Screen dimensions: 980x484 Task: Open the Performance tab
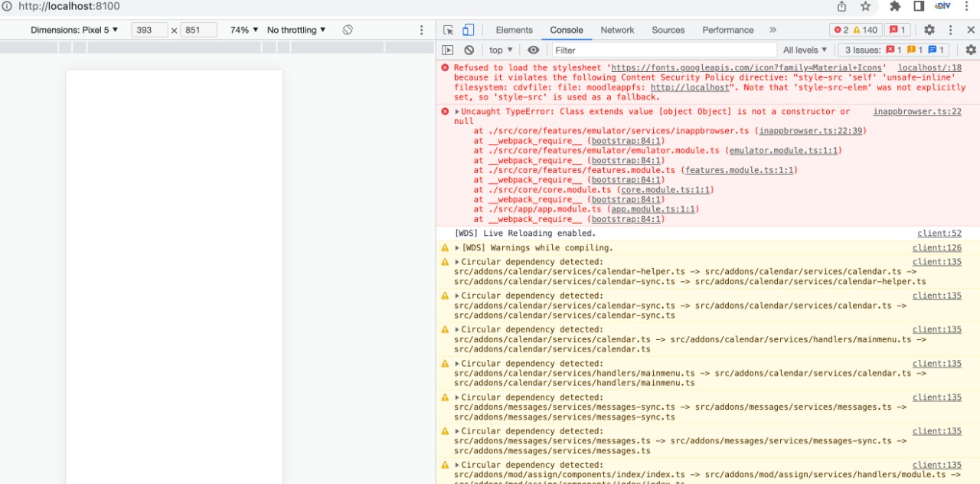(728, 30)
